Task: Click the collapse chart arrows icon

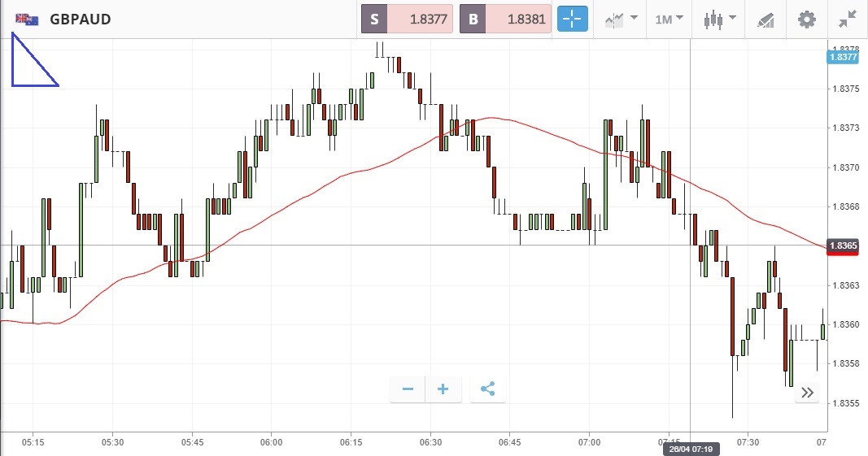Action: click(847, 19)
